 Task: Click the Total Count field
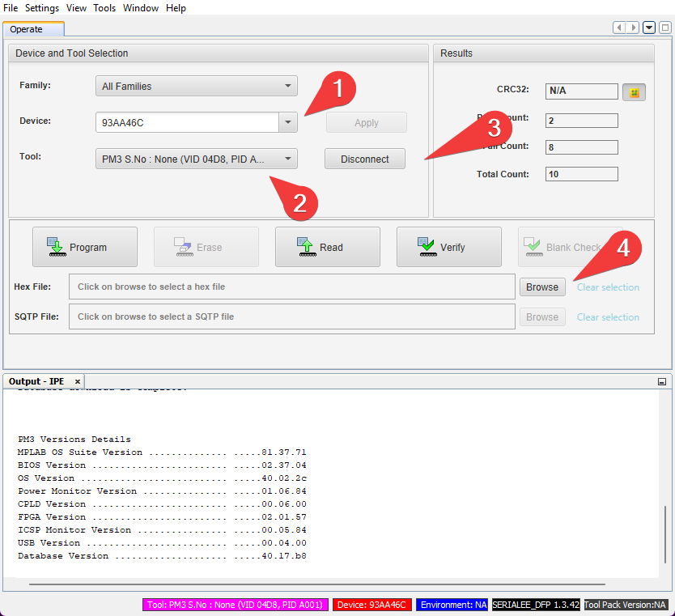[x=582, y=174]
